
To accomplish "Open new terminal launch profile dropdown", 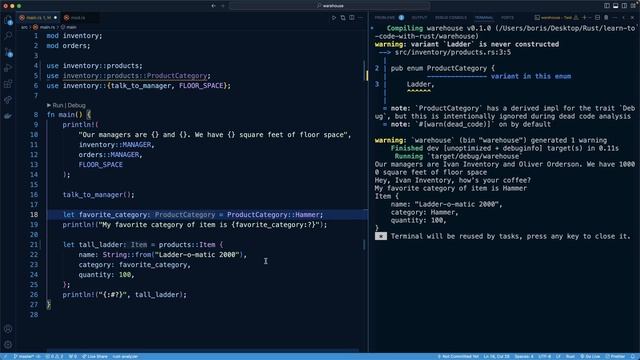I will coord(589,18).
